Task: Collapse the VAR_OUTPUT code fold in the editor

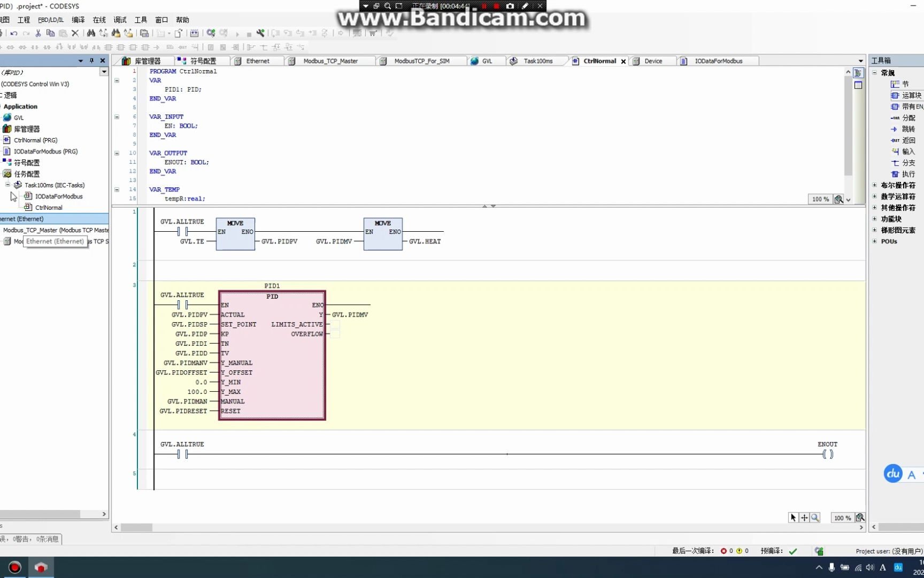Action: (117, 153)
